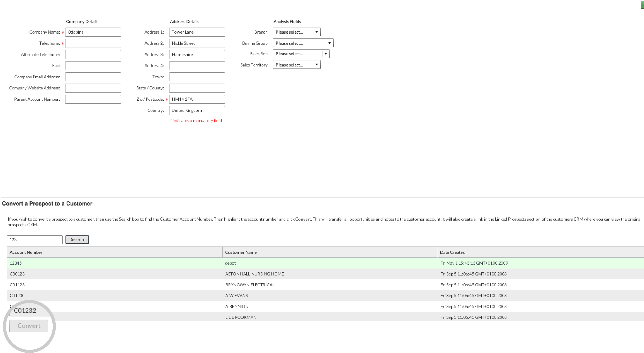Click the State / County input field

[x=197, y=88]
